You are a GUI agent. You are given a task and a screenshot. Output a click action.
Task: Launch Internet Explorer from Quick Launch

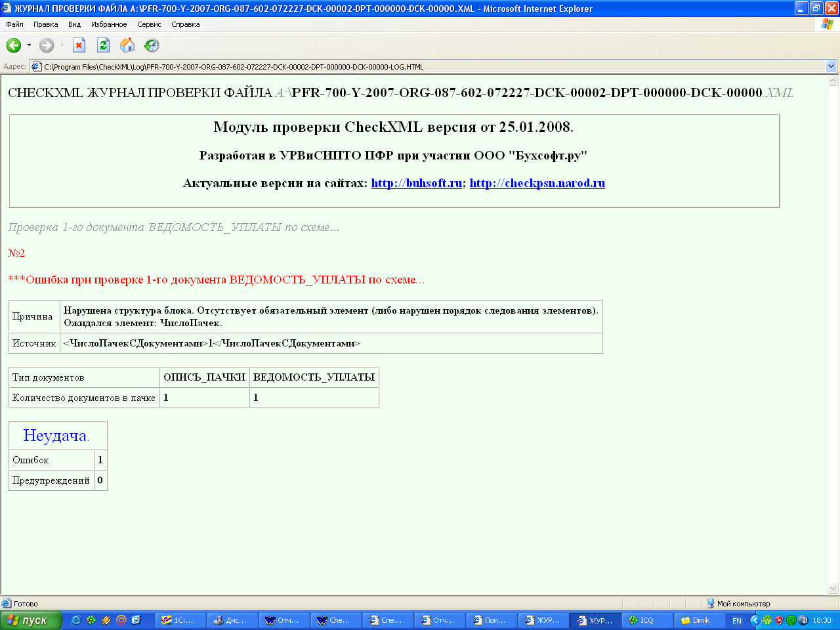click(76, 620)
